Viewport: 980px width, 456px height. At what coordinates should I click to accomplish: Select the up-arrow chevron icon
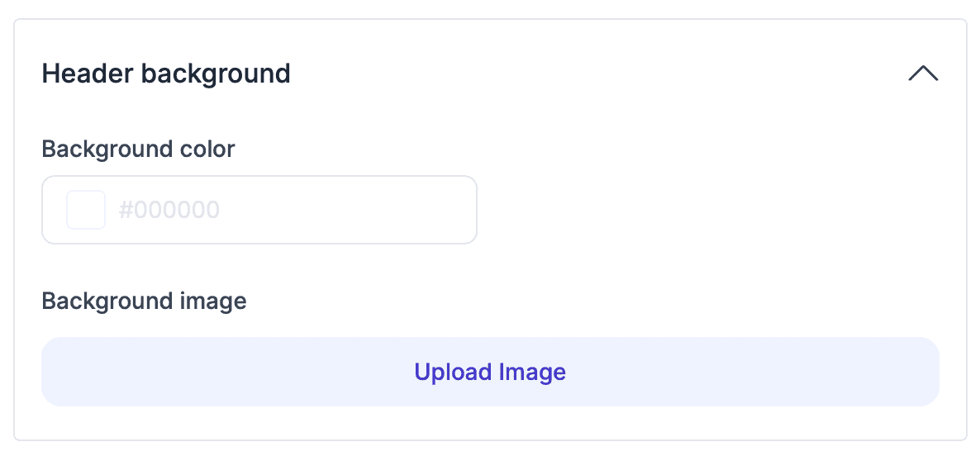coord(923,74)
